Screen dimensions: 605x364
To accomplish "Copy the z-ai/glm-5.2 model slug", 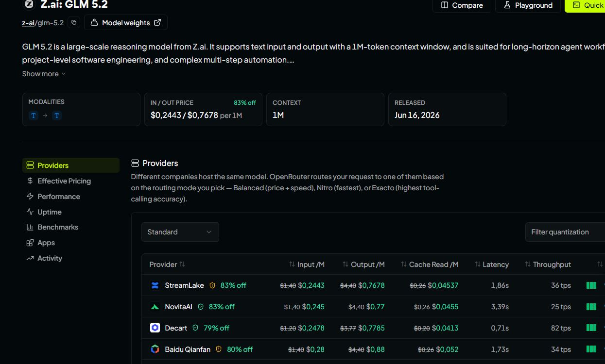I will [74, 22].
